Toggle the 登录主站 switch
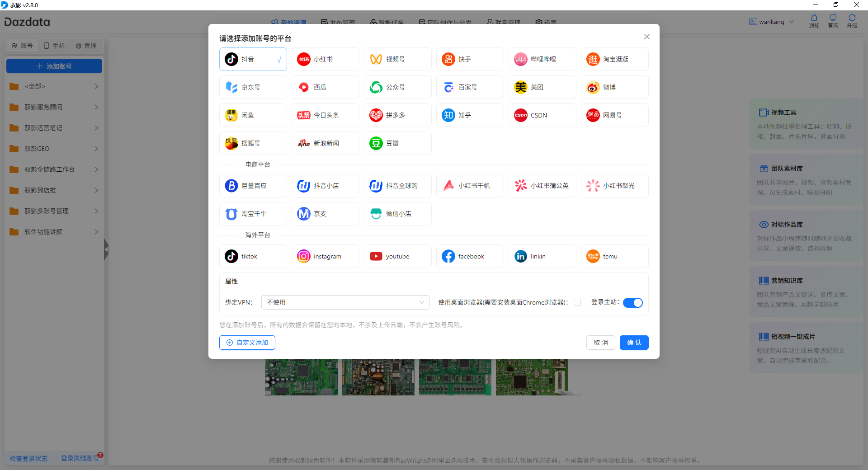 pyautogui.click(x=633, y=303)
